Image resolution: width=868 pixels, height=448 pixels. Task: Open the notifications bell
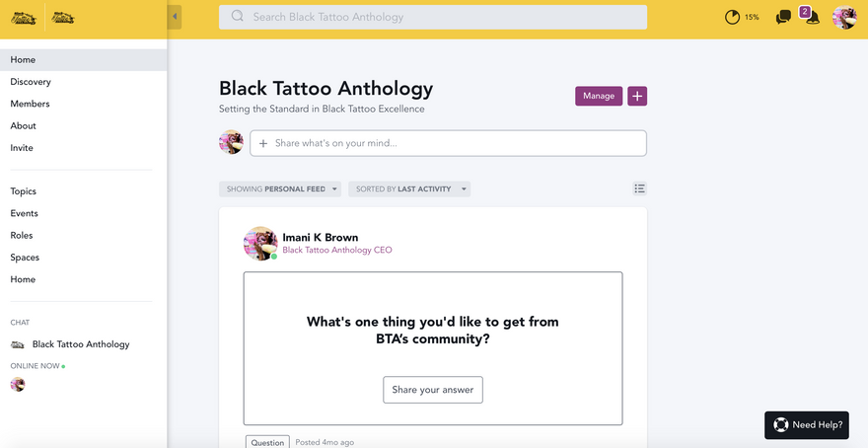point(812,18)
